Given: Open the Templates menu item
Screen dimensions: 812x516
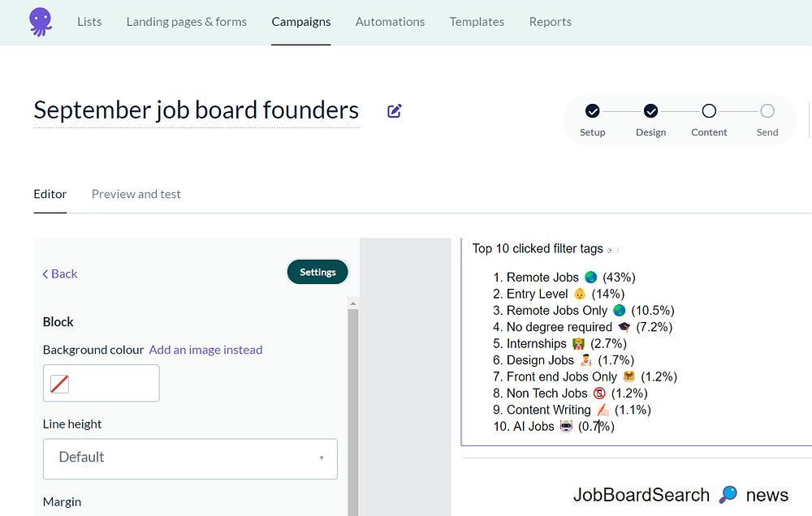Looking at the screenshot, I should 477,22.
